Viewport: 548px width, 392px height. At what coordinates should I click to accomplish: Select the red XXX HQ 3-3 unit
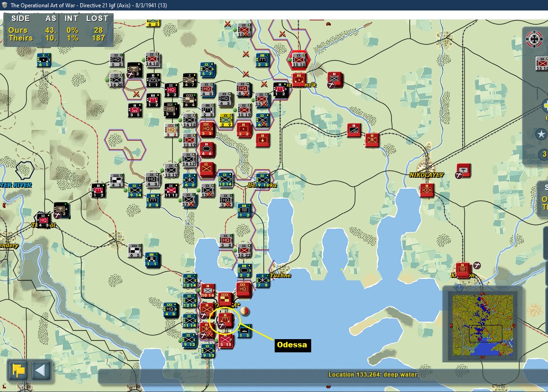click(208, 130)
